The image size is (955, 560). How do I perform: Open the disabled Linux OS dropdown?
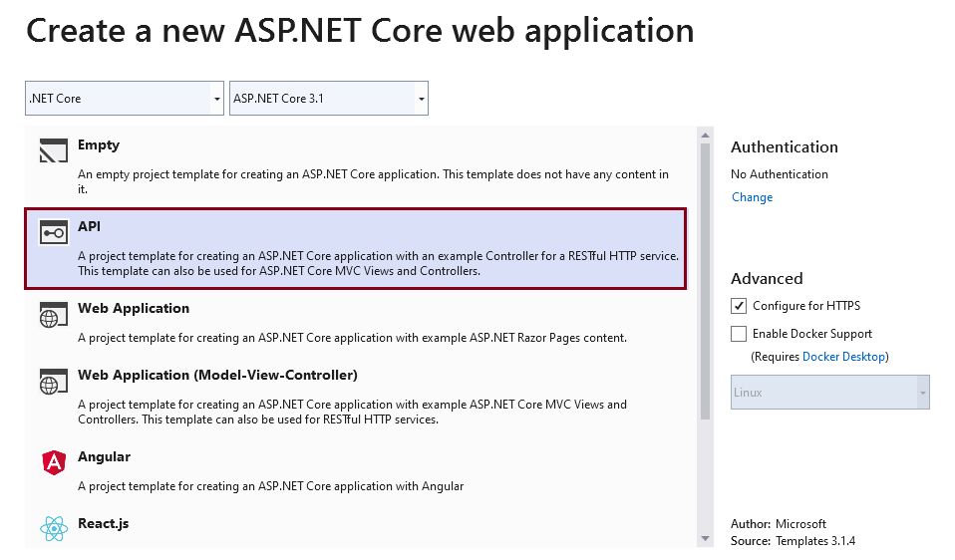pyautogui.click(x=830, y=392)
